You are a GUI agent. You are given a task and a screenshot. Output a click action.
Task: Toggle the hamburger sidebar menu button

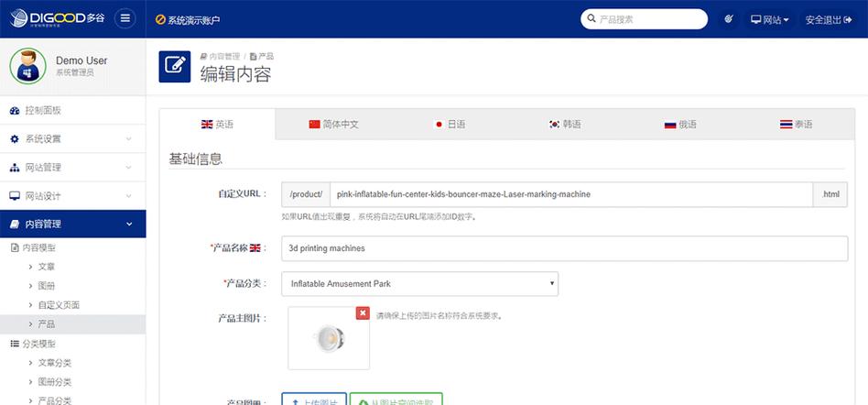click(x=125, y=18)
